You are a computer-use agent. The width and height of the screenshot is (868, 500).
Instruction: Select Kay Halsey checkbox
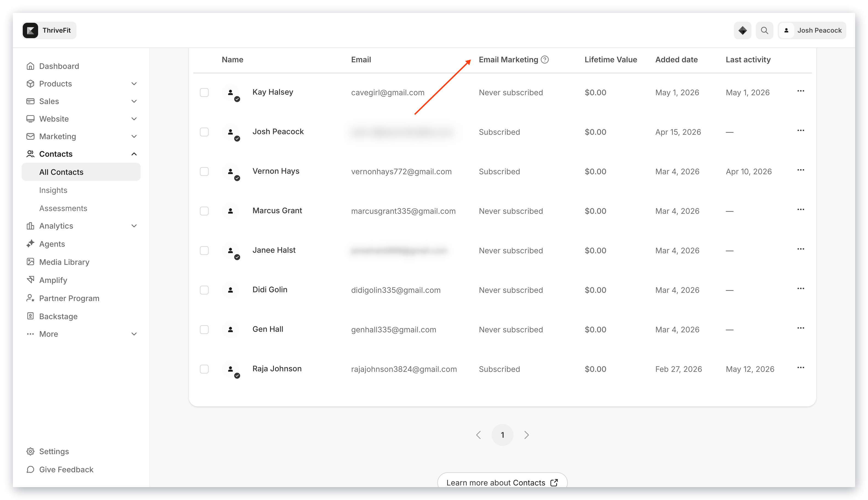tap(204, 92)
